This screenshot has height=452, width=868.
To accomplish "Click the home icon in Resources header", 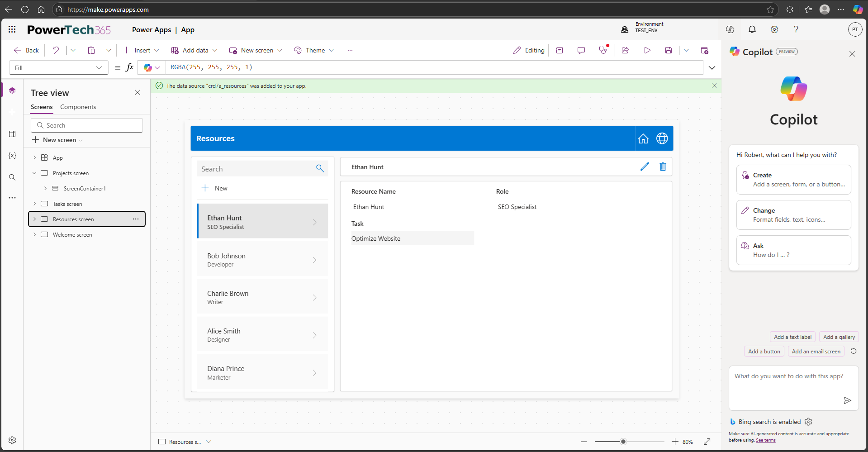I will coord(643,138).
